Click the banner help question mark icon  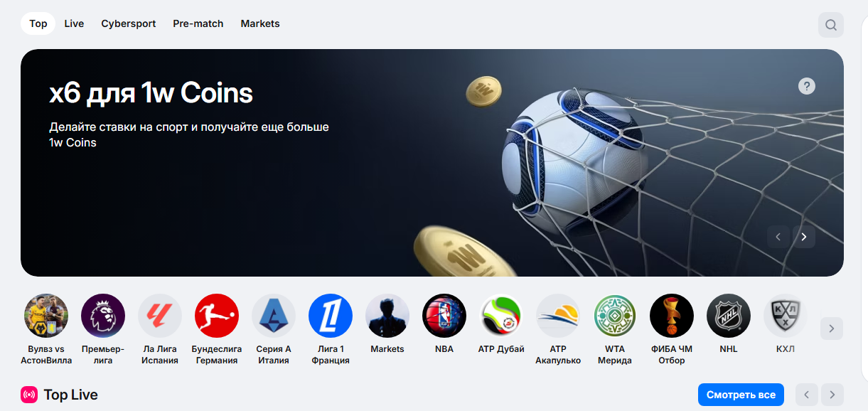806,86
